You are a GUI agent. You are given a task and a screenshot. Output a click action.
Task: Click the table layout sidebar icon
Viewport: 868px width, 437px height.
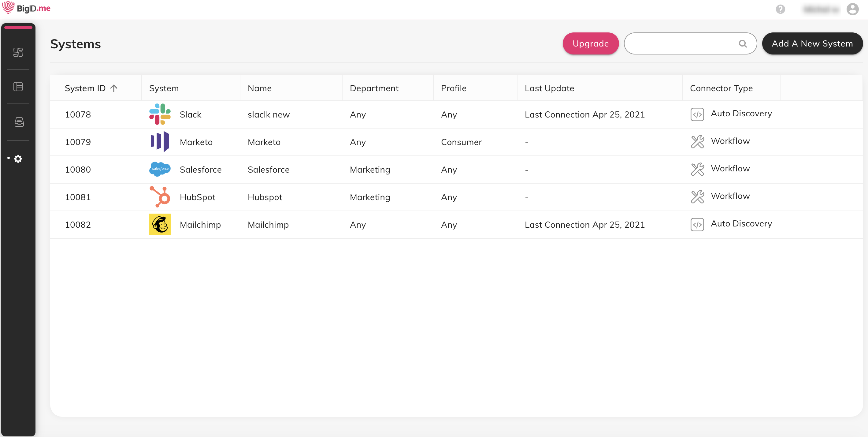(18, 87)
